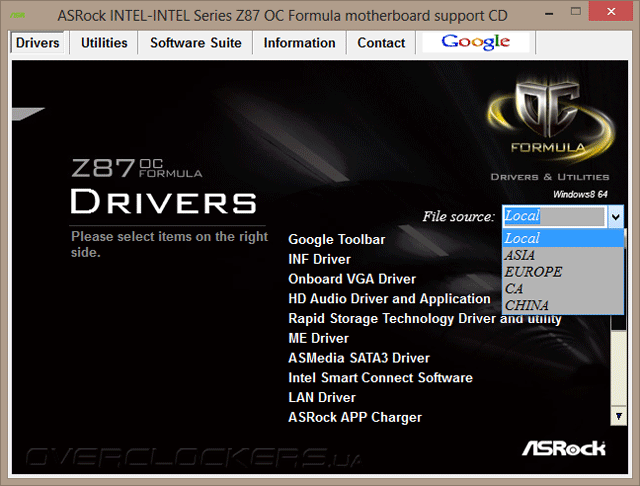Select ME Driver
The width and height of the screenshot is (640, 486).
[318, 338]
